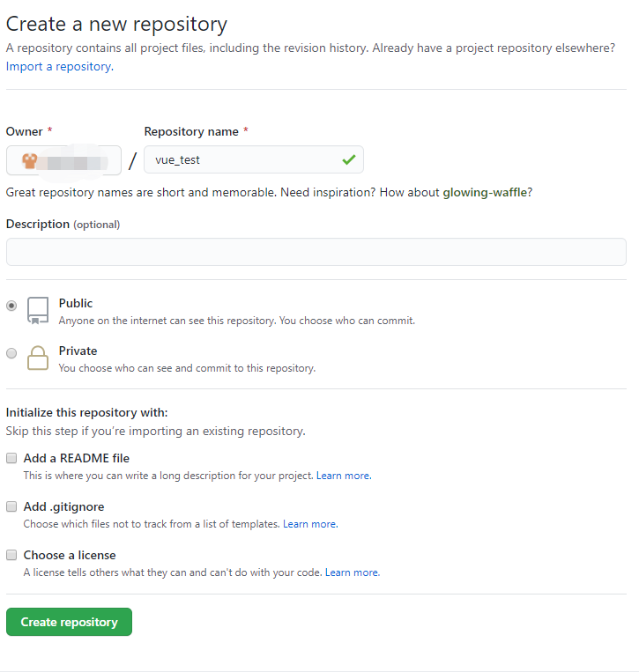Click the Create repository button
The width and height of the screenshot is (639, 672).
[x=69, y=622]
